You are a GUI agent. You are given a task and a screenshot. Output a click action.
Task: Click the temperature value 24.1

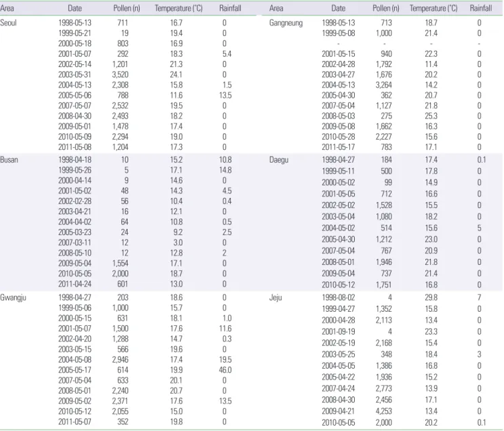176,75
